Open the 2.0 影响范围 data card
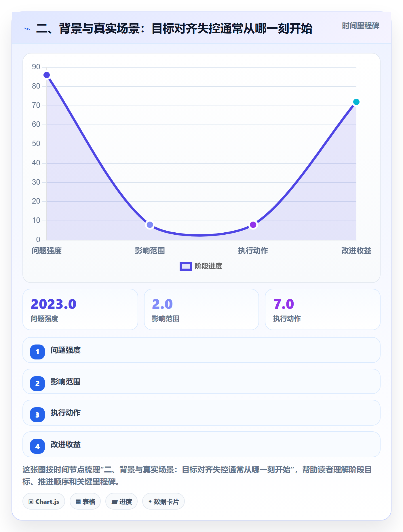 [x=201, y=309]
